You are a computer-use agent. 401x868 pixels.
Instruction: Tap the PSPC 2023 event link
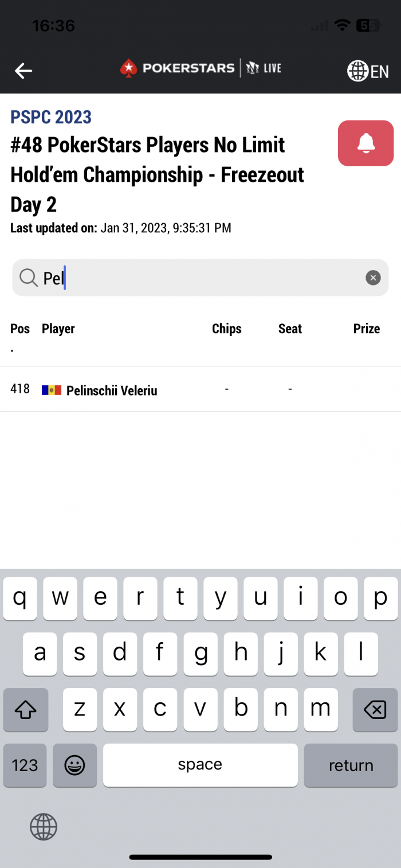point(51,117)
